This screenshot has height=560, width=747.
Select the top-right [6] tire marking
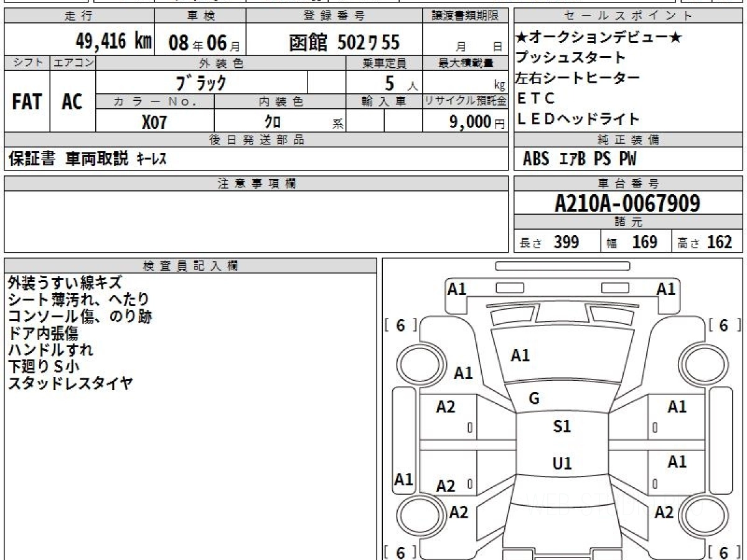723,325
